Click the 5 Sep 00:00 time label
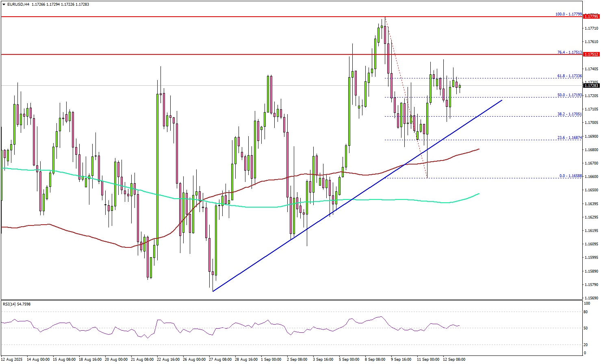The height and width of the screenshot is (364, 601). 349,360
